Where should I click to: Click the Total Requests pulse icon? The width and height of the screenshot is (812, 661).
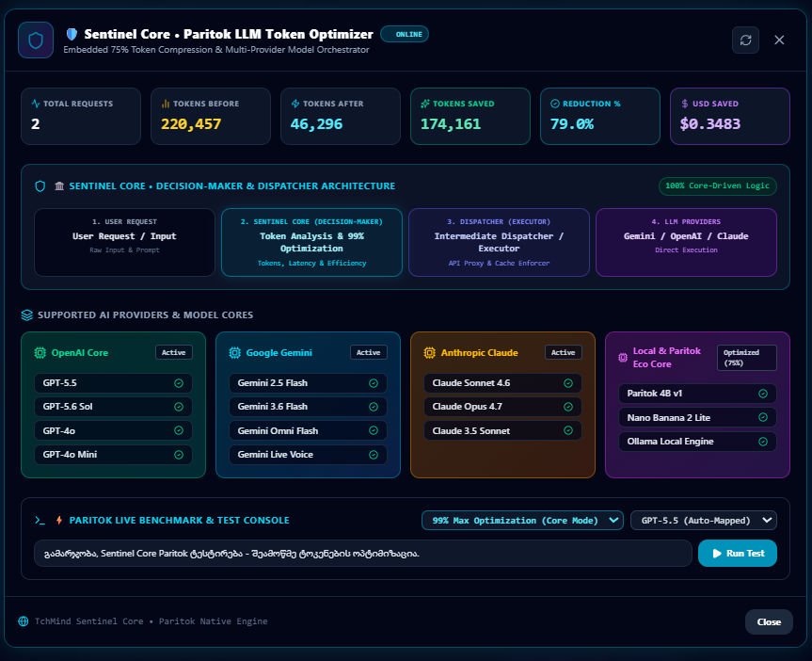(36, 104)
